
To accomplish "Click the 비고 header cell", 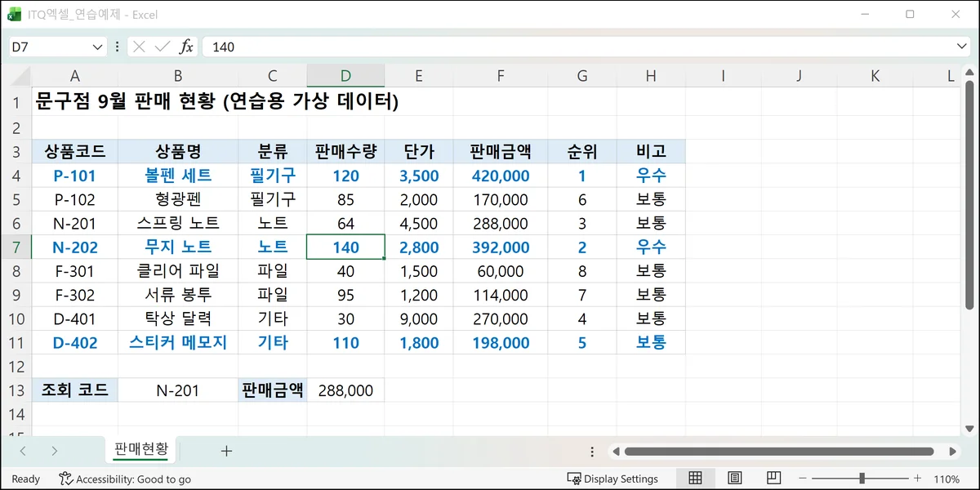I will click(x=651, y=151).
